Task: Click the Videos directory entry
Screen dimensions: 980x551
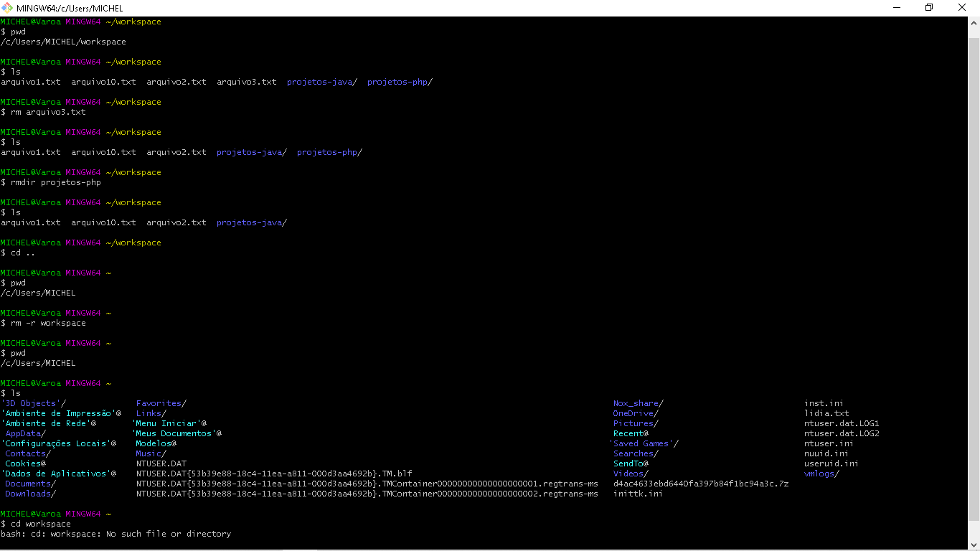Action: 631,474
